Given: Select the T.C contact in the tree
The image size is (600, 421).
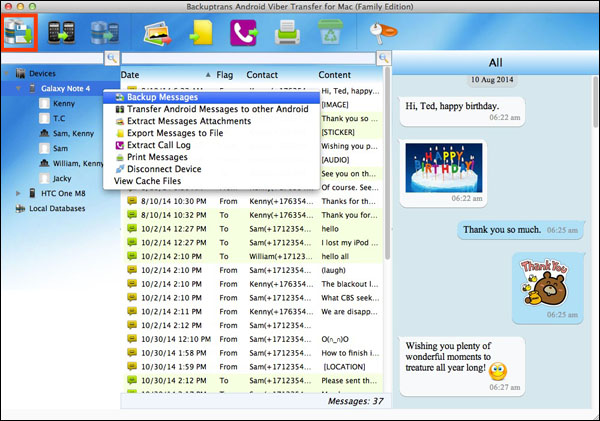Looking at the screenshot, I should (x=59, y=118).
